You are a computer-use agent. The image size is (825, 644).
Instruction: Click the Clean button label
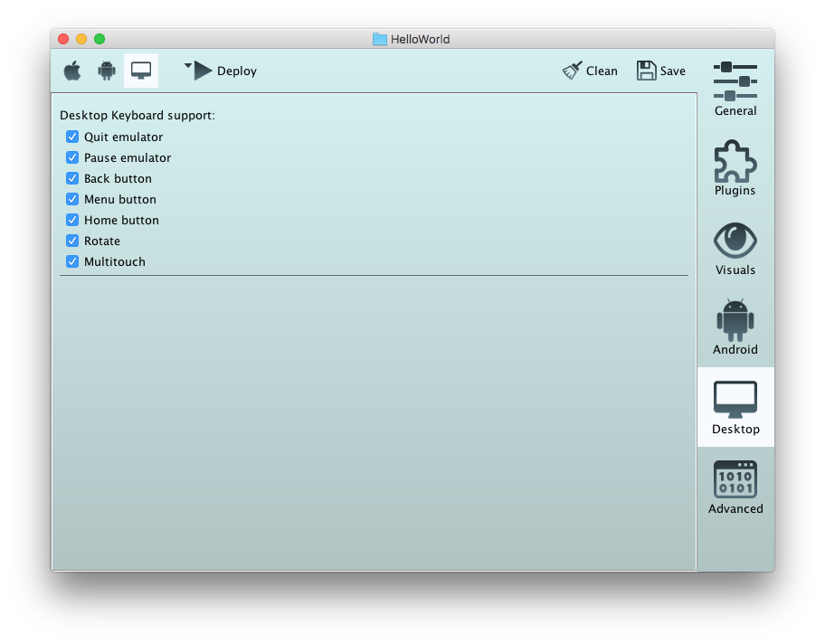point(602,71)
